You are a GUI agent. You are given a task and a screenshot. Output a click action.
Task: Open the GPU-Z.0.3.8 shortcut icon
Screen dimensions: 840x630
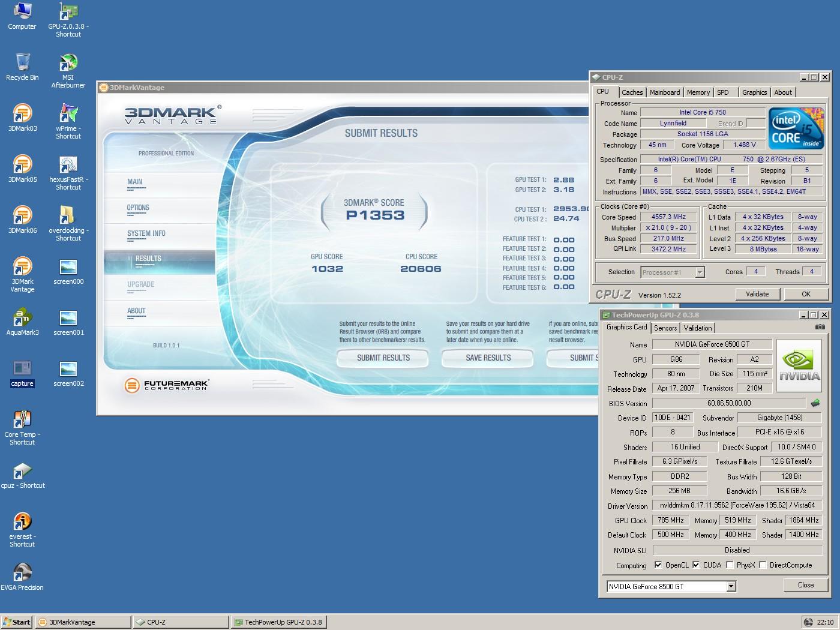pyautogui.click(x=68, y=20)
